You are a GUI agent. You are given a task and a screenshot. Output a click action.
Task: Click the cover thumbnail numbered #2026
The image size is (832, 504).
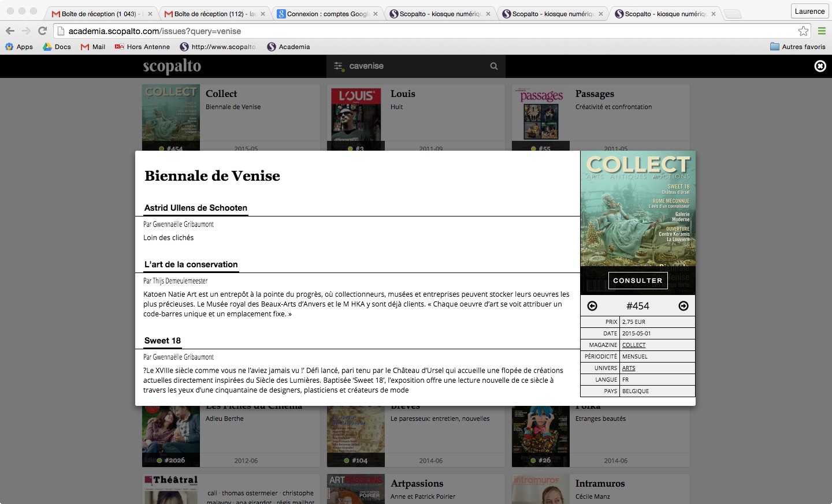pos(171,436)
